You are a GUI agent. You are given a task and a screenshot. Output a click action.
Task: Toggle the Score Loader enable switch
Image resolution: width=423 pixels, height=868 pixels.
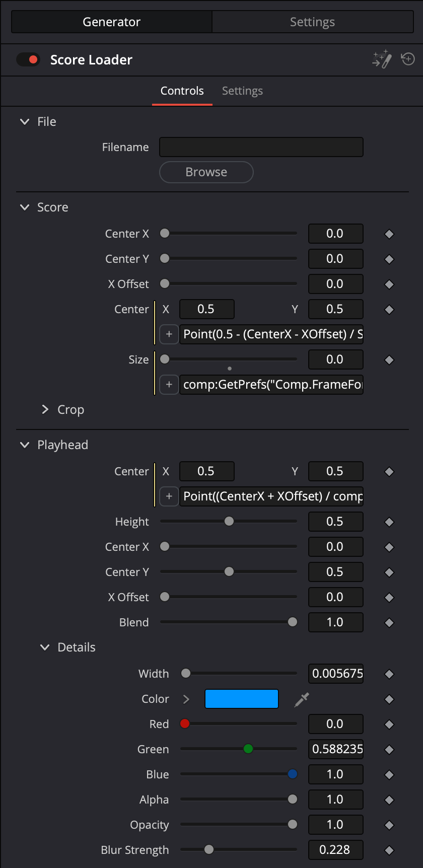coord(28,59)
